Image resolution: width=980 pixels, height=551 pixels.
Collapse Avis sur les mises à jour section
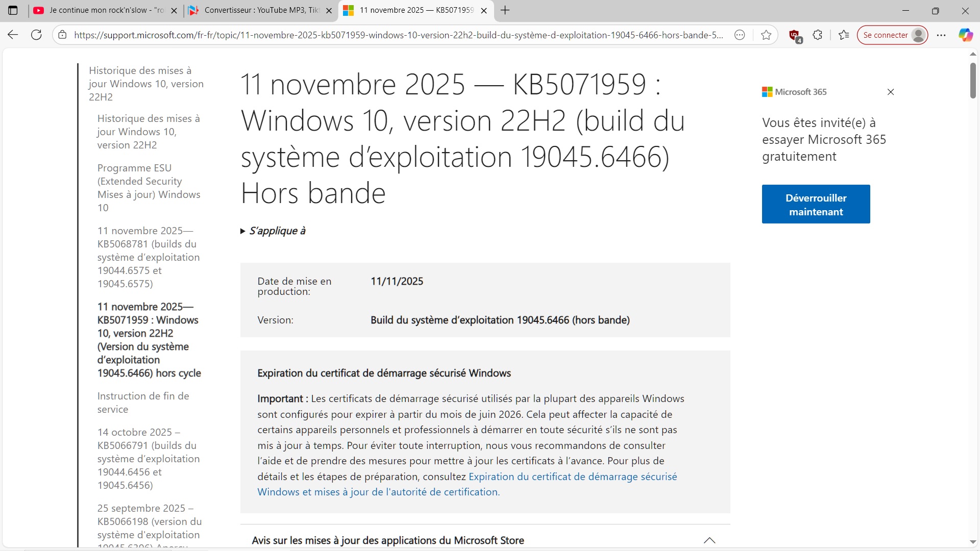coord(709,540)
